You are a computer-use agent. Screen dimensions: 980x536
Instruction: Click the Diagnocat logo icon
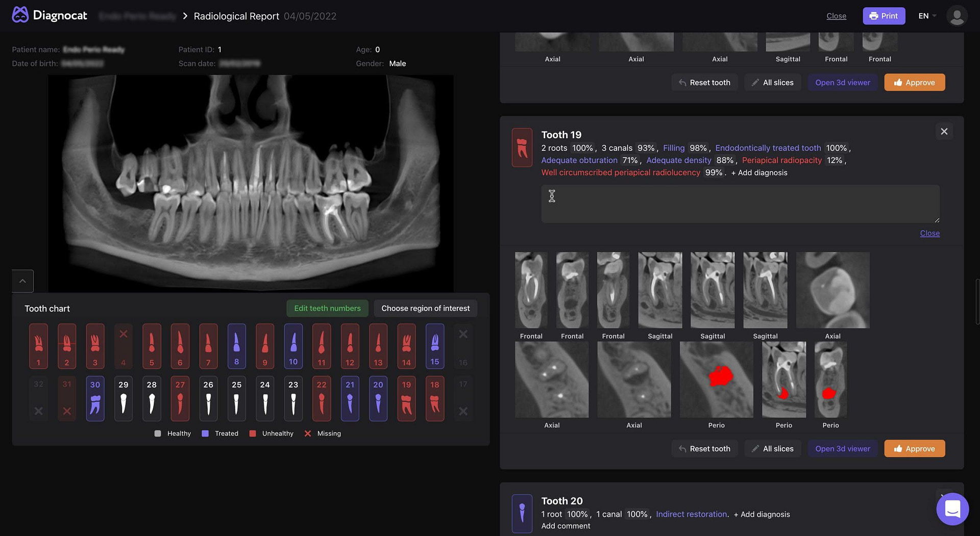(x=19, y=14)
